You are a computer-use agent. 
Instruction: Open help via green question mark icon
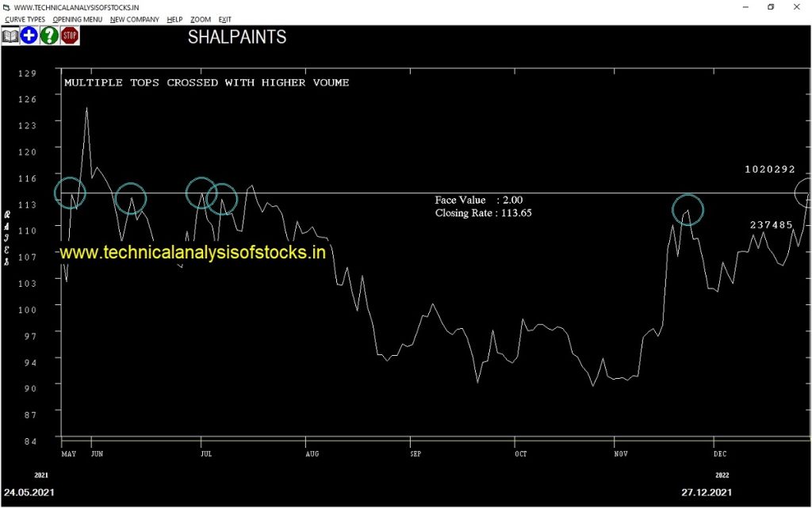point(49,36)
